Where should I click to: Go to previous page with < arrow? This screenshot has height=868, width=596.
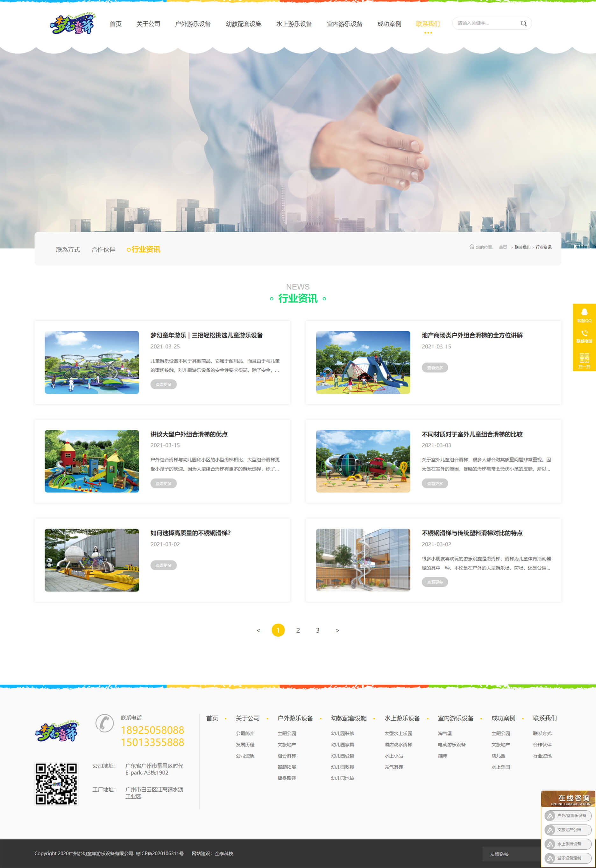(258, 630)
